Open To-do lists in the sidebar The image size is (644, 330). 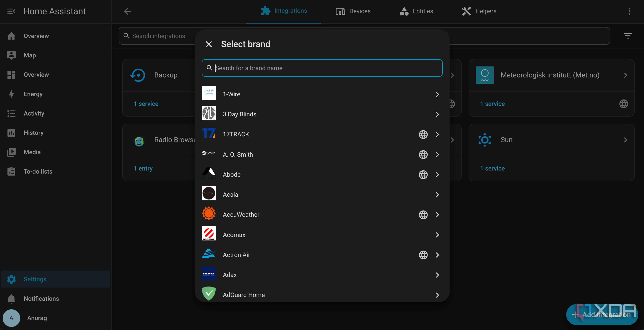click(55, 171)
